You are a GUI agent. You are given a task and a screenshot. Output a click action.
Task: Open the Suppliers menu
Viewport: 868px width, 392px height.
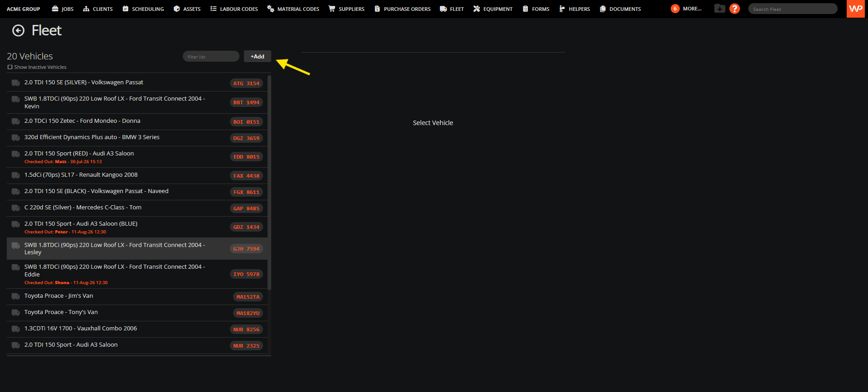tap(346, 9)
